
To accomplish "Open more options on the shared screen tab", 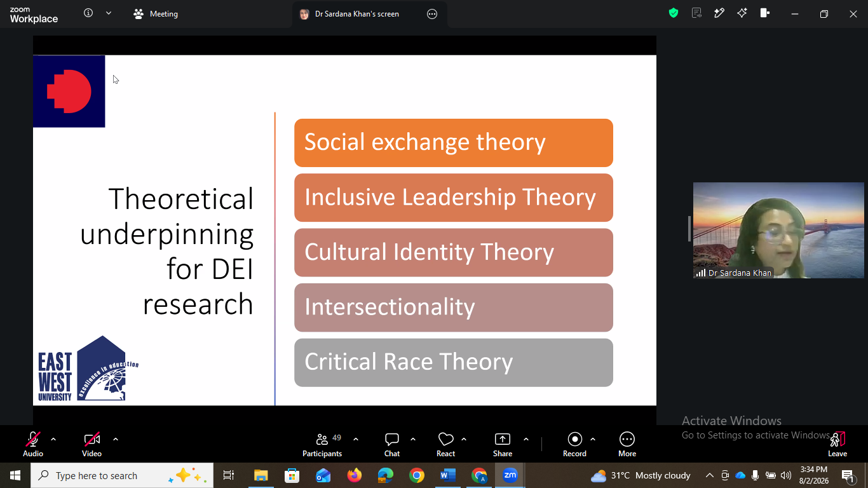I will coord(432,14).
